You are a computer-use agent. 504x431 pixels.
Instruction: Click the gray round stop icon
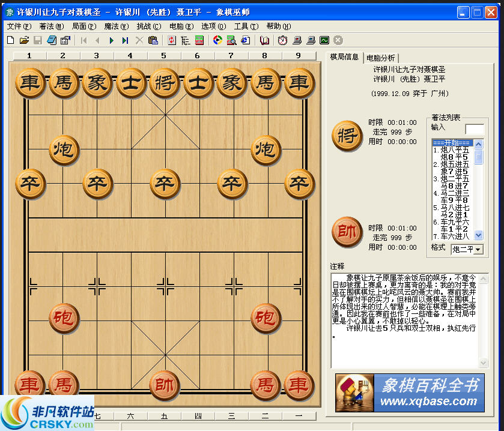pos(338,40)
